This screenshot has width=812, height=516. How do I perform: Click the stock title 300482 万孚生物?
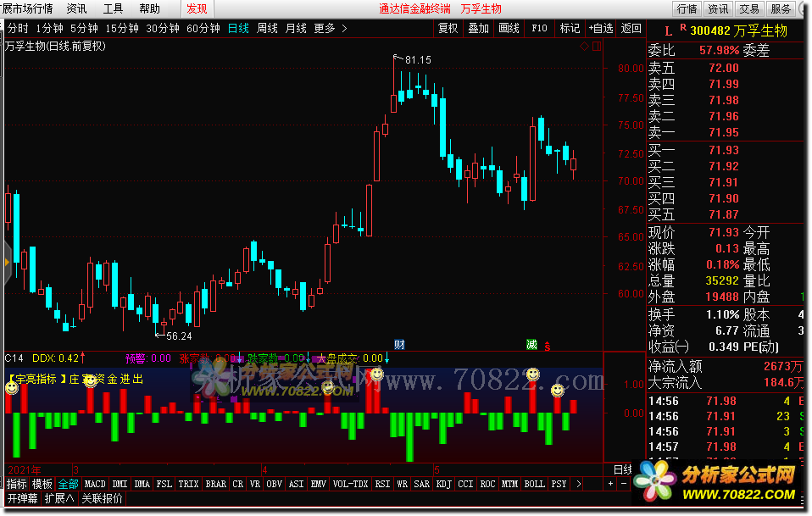coord(738,31)
